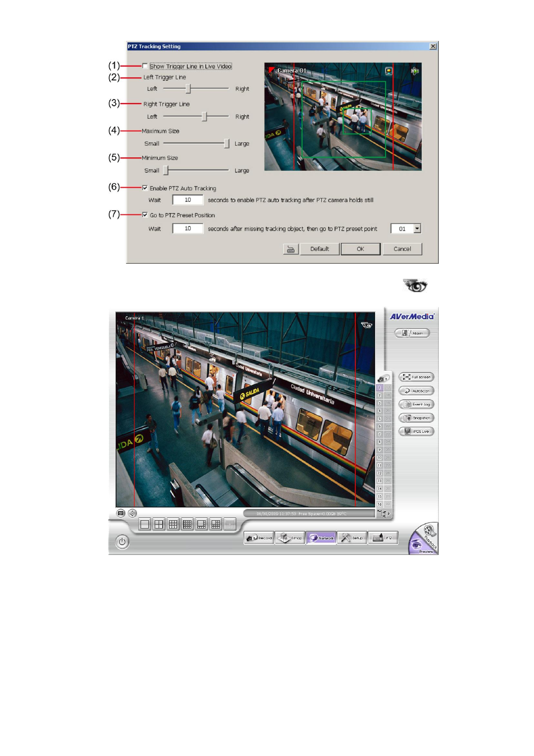Uncheck Enable PTZ Auto Tracking
Screen dimensions: 534x756
click(x=145, y=188)
